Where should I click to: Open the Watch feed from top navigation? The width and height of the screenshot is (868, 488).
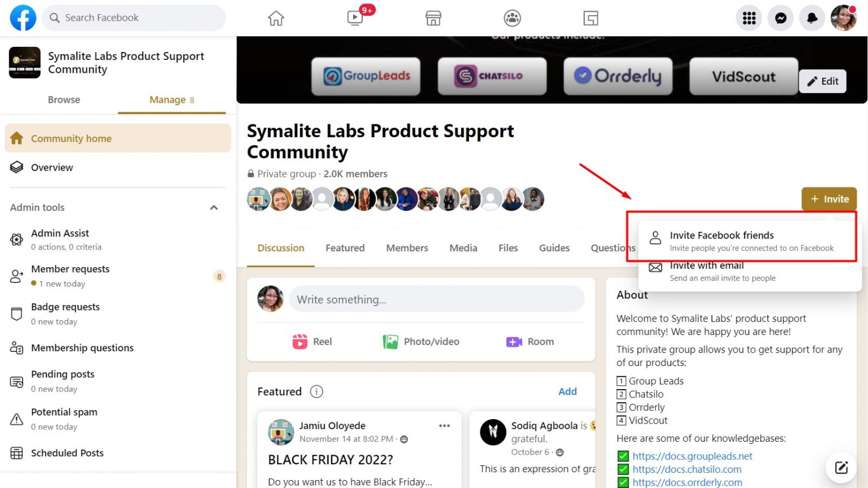coord(354,18)
